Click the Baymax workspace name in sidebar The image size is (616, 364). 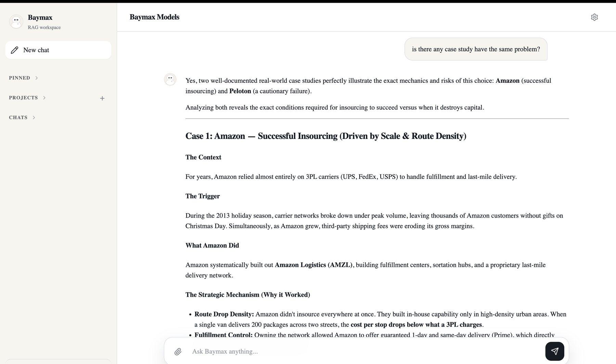tap(40, 17)
